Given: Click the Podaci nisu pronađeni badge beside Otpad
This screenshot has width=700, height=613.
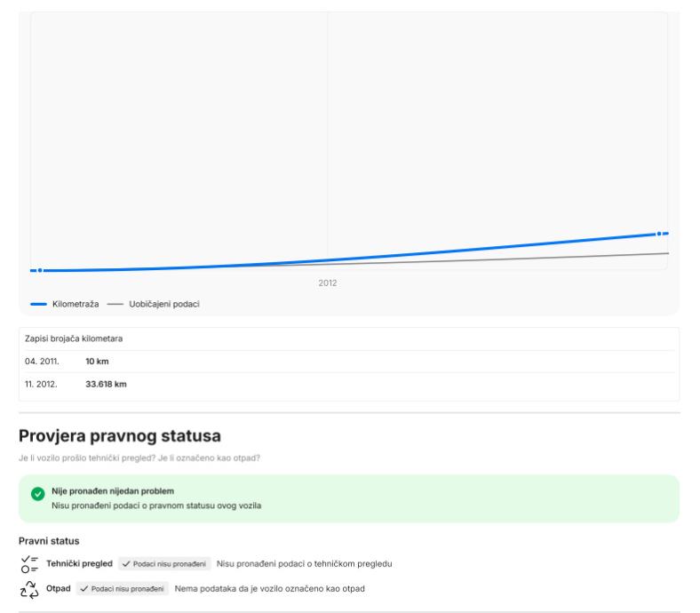Looking at the screenshot, I should (x=123, y=589).
